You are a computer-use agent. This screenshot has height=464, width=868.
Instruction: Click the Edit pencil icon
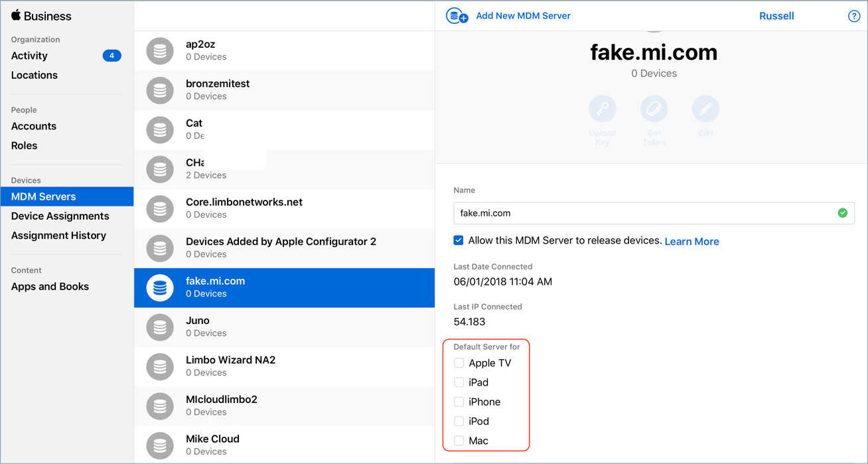pyautogui.click(x=705, y=109)
